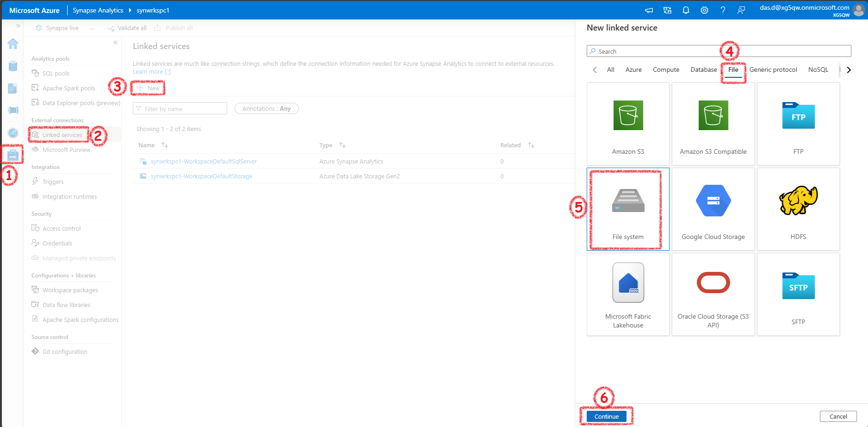Open the Data hub icon
Image resolution: width=868 pixels, height=427 pixels.
(x=13, y=66)
